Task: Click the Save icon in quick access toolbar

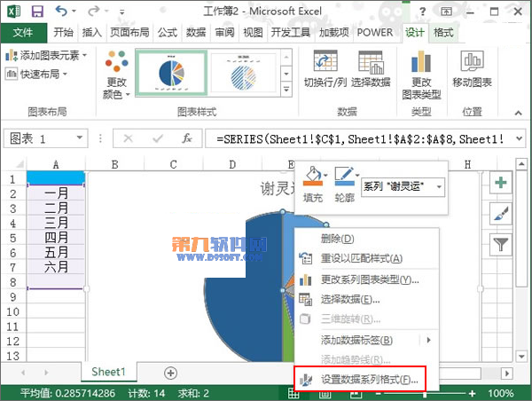Action: tap(37, 12)
